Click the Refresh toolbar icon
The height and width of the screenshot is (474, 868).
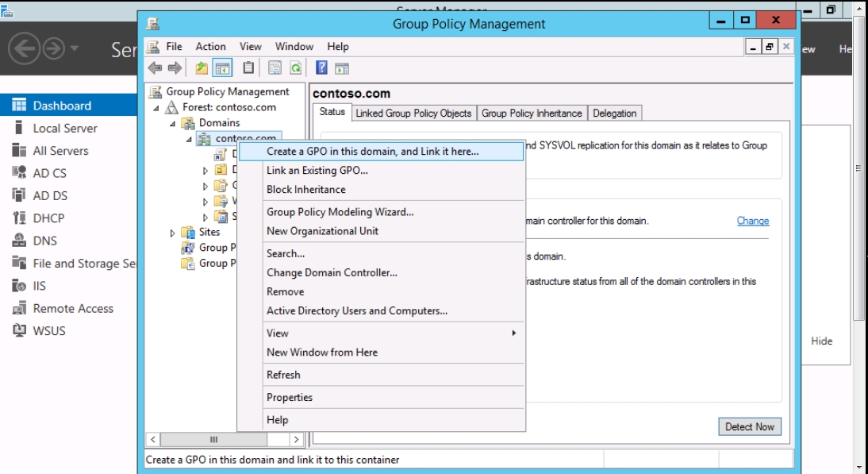297,68
